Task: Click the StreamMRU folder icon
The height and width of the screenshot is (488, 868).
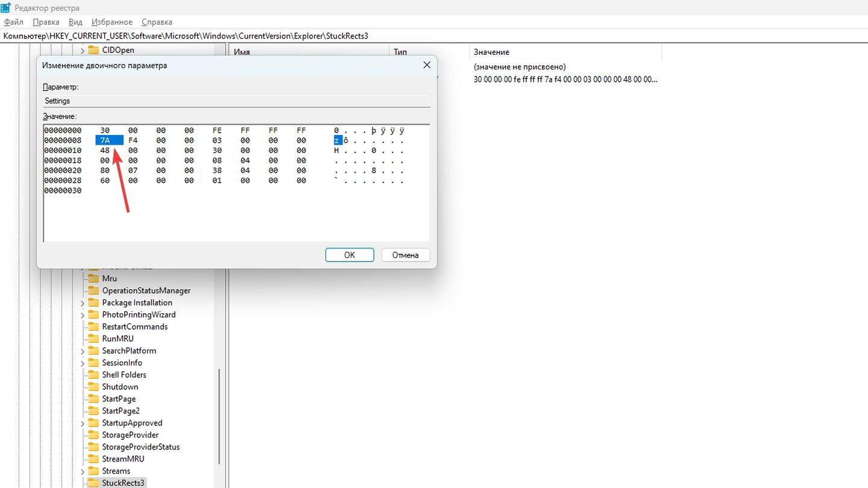Action: (x=93, y=459)
